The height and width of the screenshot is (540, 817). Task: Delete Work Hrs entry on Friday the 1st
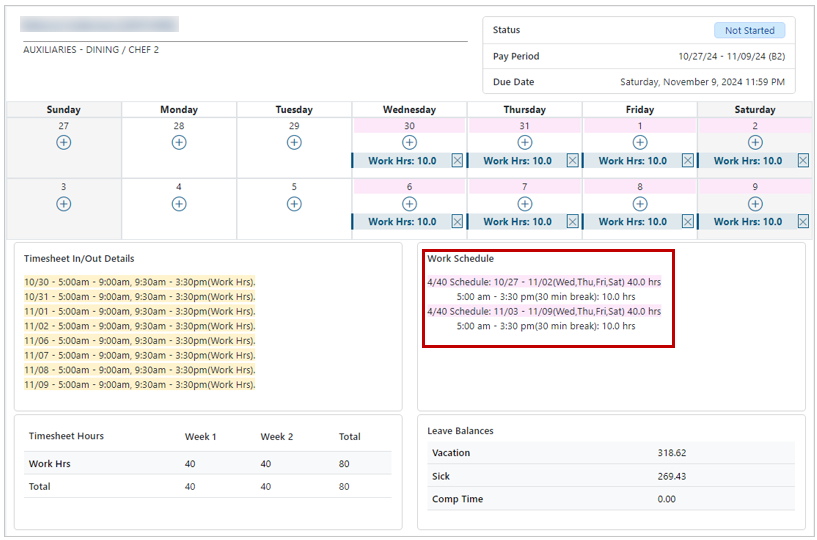pos(688,161)
